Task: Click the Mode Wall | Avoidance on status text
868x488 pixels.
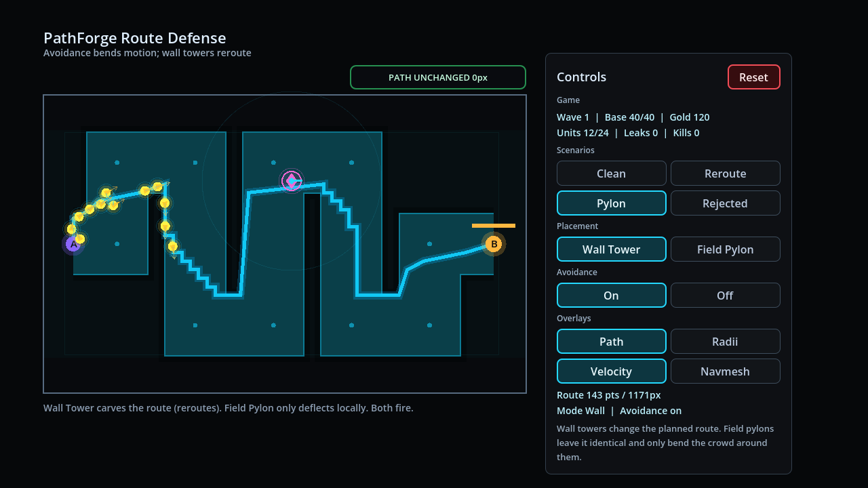Action: click(619, 411)
